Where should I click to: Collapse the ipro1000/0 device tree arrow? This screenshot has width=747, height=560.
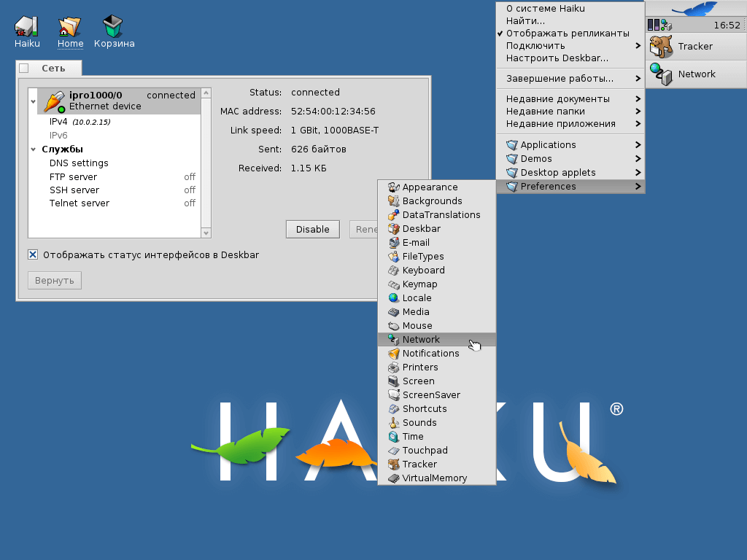(x=34, y=101)
